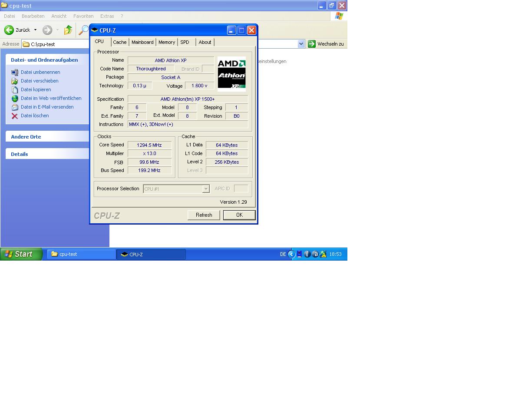Open the ? help menu
505x420 pixels.
(x=122, y=16)
